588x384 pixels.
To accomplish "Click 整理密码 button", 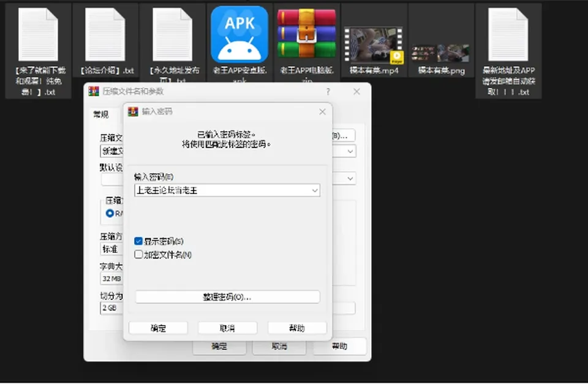I will tap(227, 297).
